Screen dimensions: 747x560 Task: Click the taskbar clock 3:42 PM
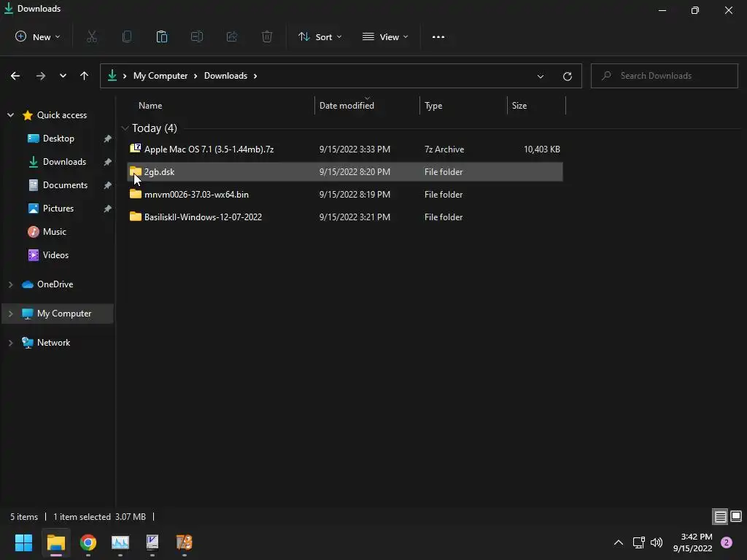pos(696,537)
